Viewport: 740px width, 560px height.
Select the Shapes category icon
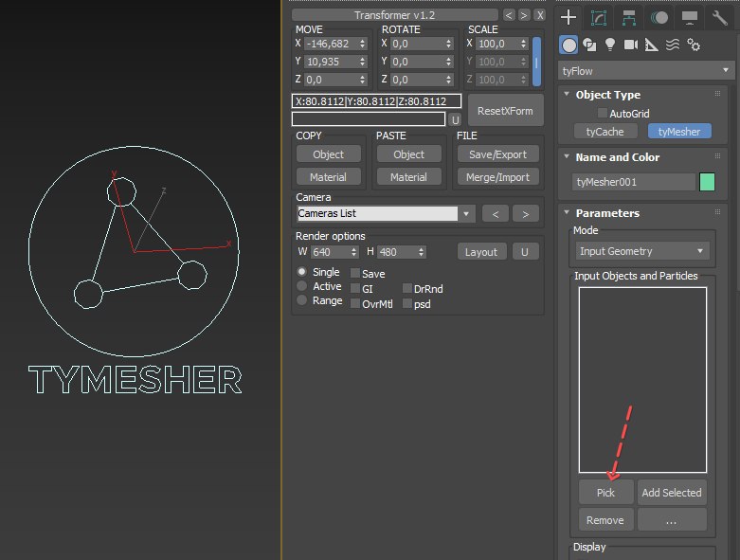pyautogui.click(x=589, y=45)
